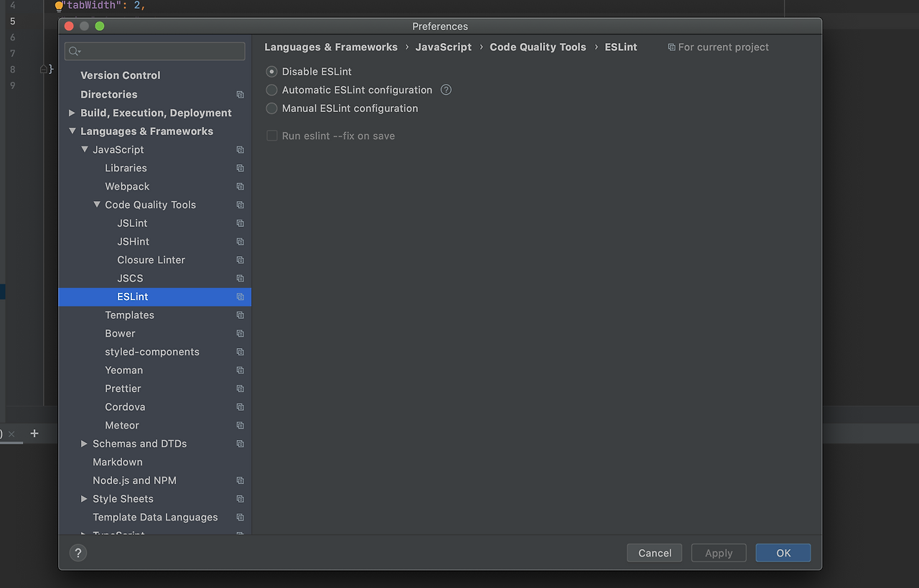Click ESLint in the breadcrumb path
Image resolution: width=919 pixels, height=588 pixels.
621,47
